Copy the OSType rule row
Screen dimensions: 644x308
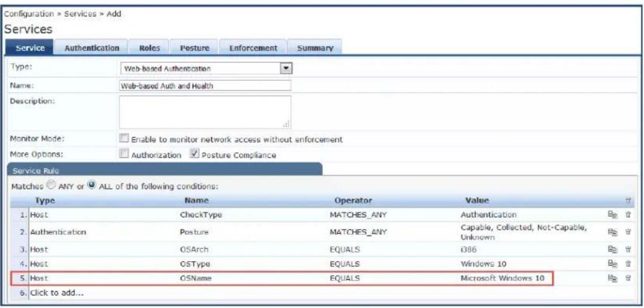[611, 263]
